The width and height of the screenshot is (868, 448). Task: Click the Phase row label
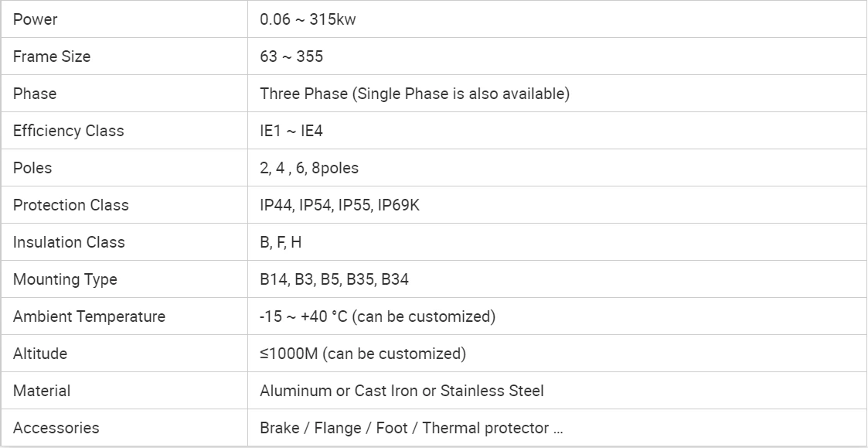pos(34,94)
